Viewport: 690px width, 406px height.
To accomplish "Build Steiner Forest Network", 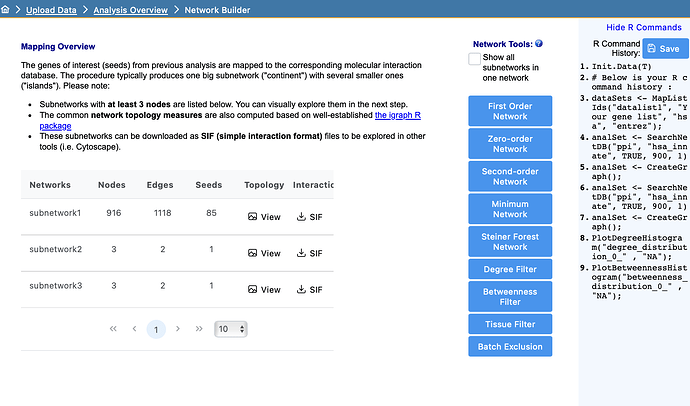I will click(509, 241).
